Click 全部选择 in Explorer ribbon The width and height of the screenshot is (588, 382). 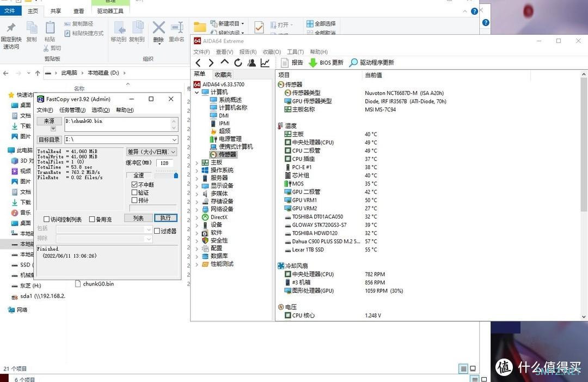(x=321, y=23)
